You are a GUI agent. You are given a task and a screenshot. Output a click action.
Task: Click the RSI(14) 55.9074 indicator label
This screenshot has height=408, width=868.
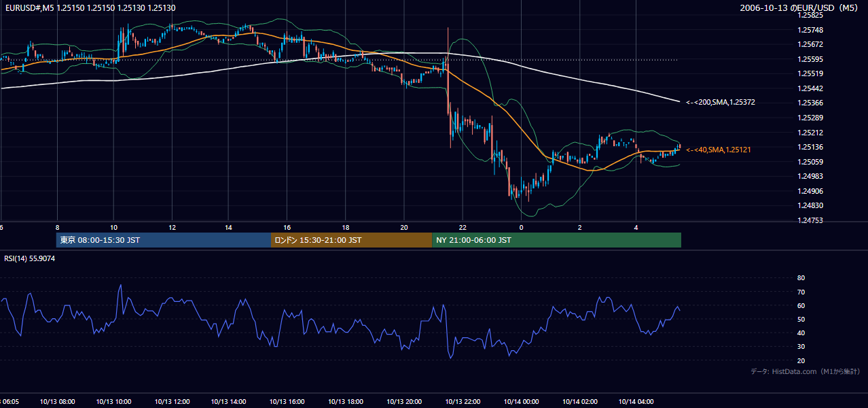tap(30, 258)
